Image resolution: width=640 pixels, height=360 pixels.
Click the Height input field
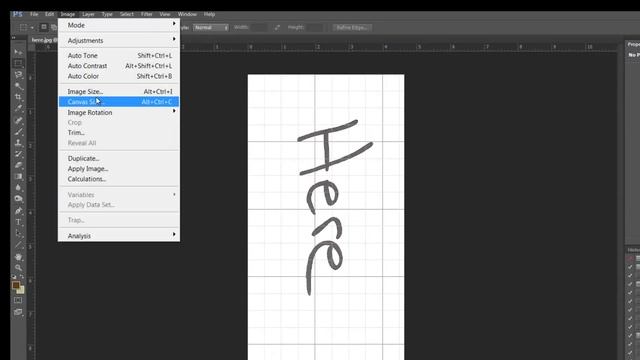tap(314, 27)
